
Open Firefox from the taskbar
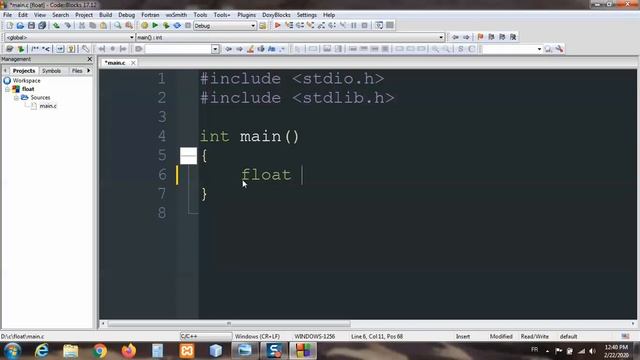129,351
